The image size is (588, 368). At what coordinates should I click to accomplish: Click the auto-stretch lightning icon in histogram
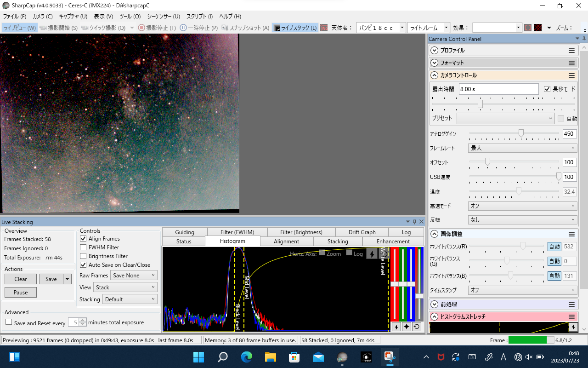click(372, 254)
